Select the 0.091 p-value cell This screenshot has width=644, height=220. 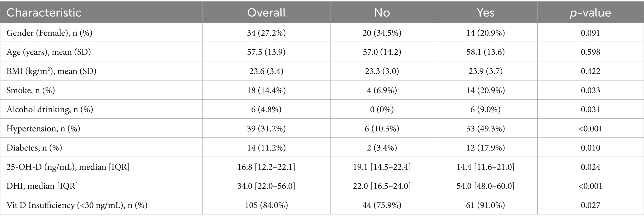coord(590,33)
